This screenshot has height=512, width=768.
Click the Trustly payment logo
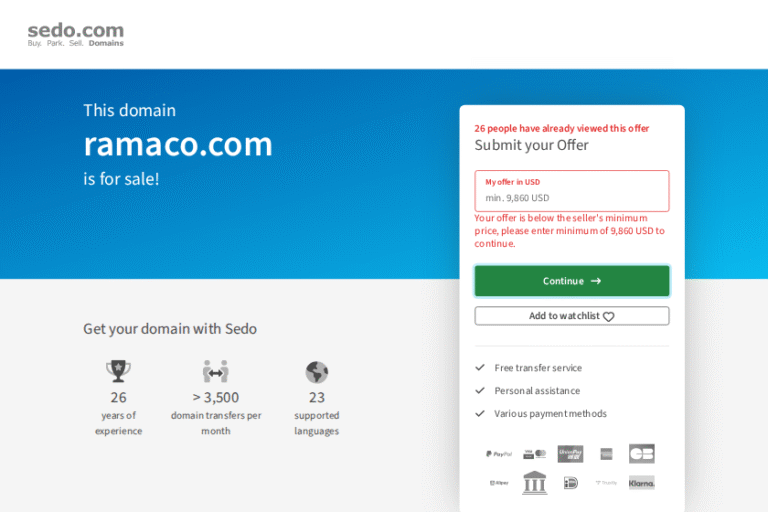606,483
